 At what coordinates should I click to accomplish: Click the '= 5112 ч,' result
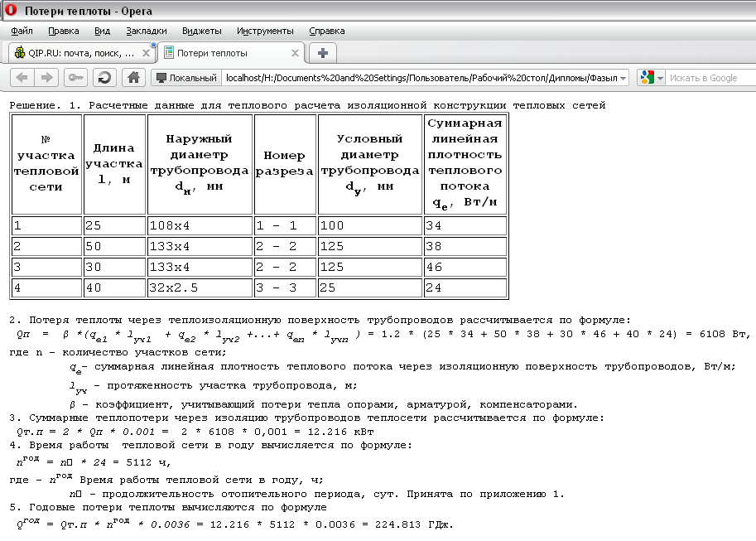(142, 462)
